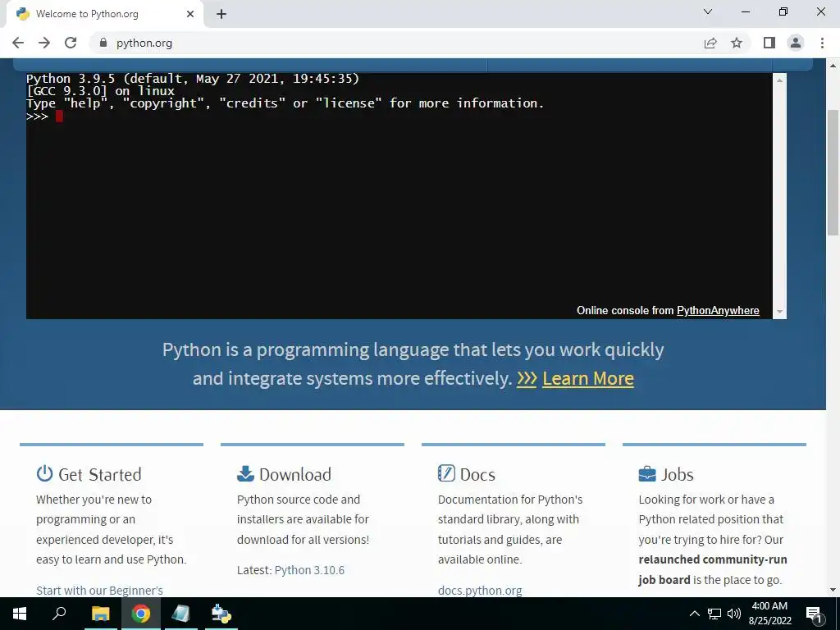Open Windows taskbar search
The width and height of the screenshot is (840, 630).
pos(59,614)
